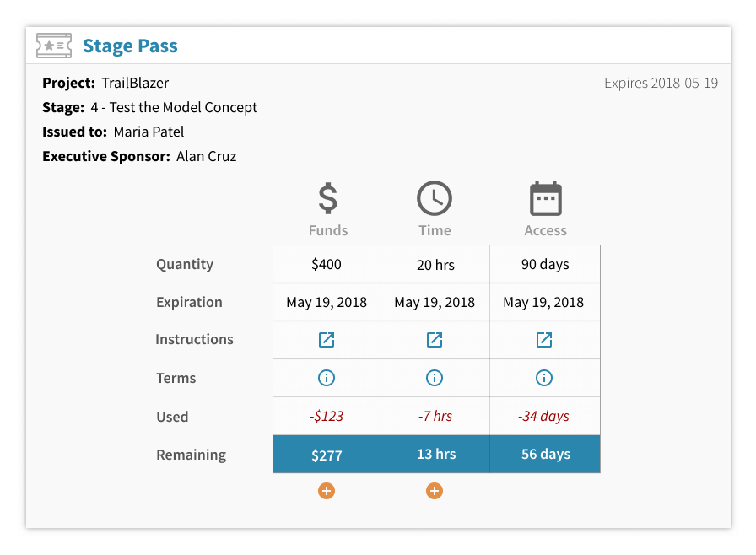Image resolution: width=756 pixels, height=555 pixels.
Task: Open the Time instructions link icon
Action: pyautogui.click(x=435, y=340)
